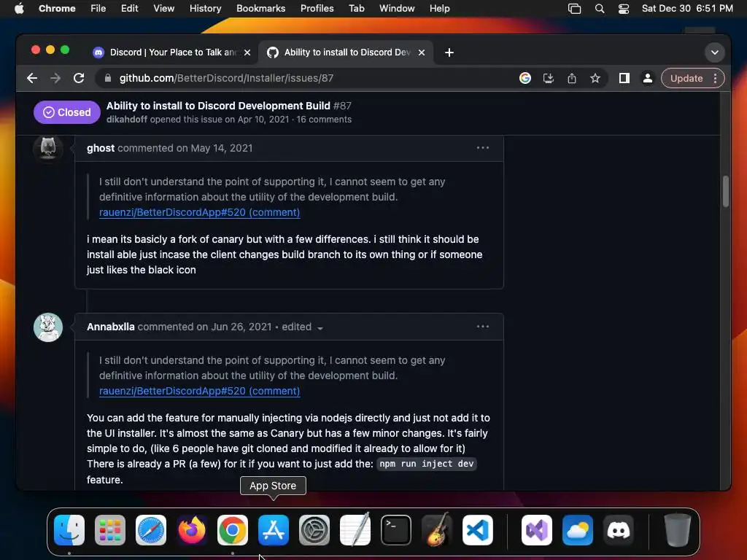Open options menu on ghost's comment
Viewport: 747px width, 560px height.
coord(483,147)
